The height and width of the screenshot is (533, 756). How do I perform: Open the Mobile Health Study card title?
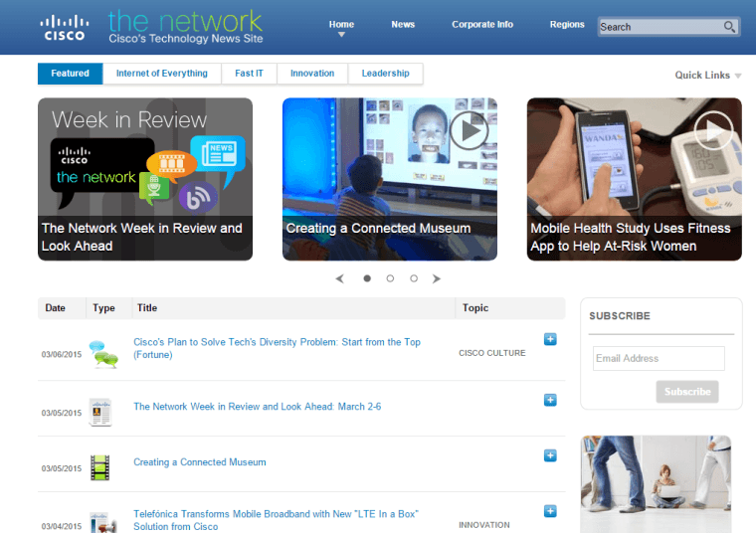pos(630,237)
